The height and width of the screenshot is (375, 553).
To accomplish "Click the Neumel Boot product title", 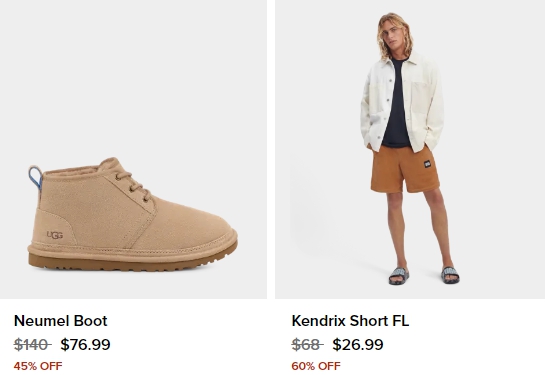I will point(61,321).
